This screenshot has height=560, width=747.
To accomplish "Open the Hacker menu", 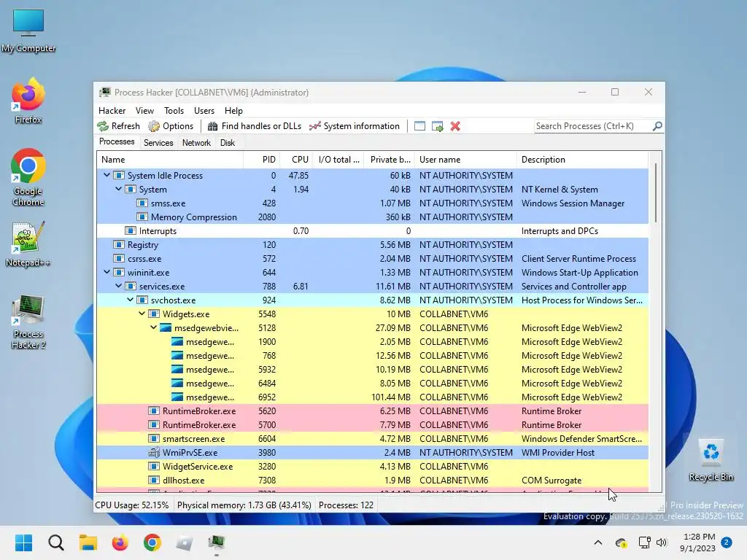I will (x=112, y=111).
